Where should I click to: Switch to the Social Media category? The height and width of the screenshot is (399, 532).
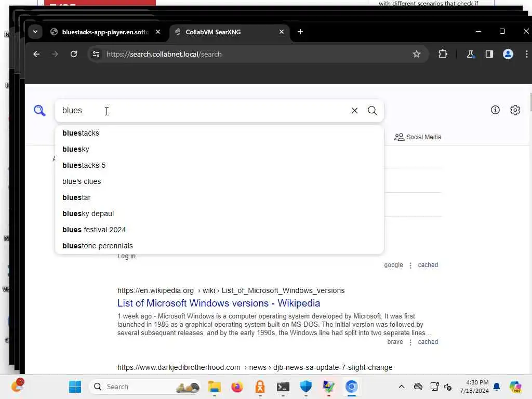point(417,137)
